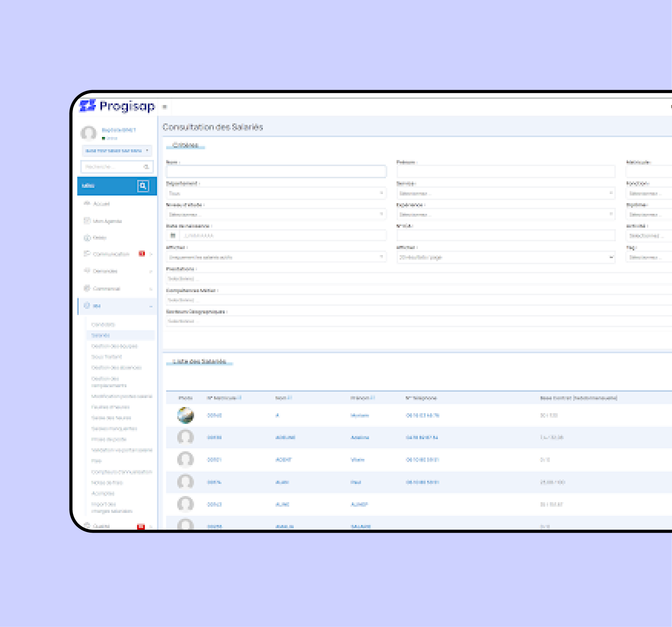This screenshot has height=627, width=672.
Task: Click matricule link in first employee row
Action: click(x=214, y=415)
